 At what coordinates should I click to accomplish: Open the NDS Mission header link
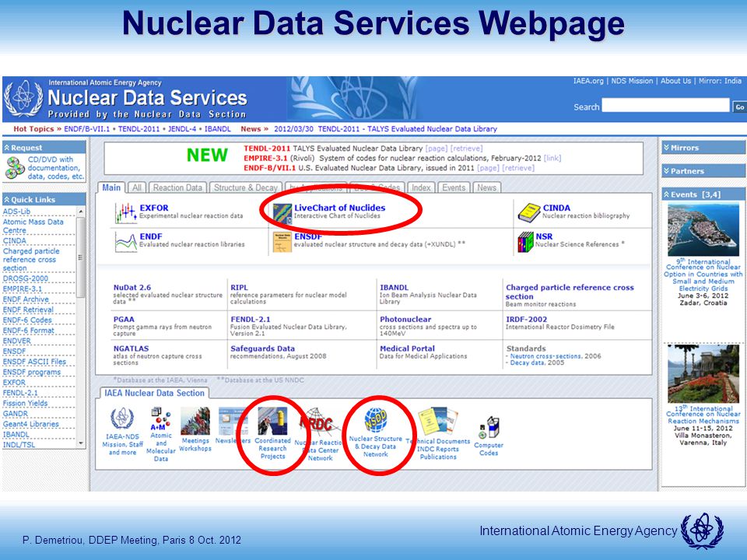point(632,81)
